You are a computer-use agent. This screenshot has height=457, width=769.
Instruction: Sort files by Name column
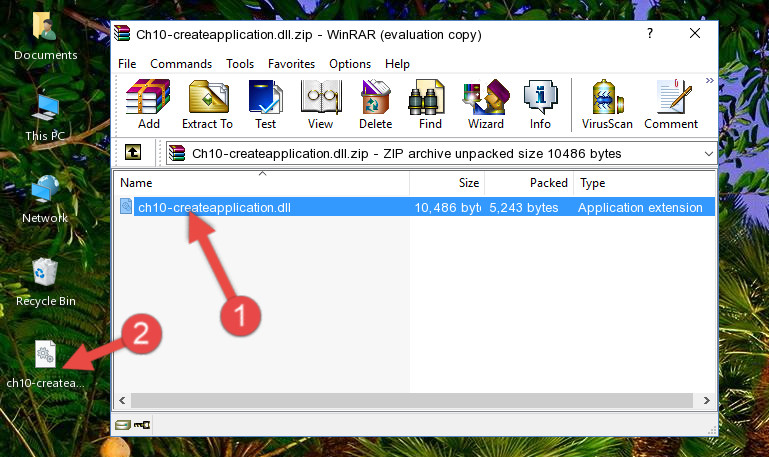tap(262, 183)
